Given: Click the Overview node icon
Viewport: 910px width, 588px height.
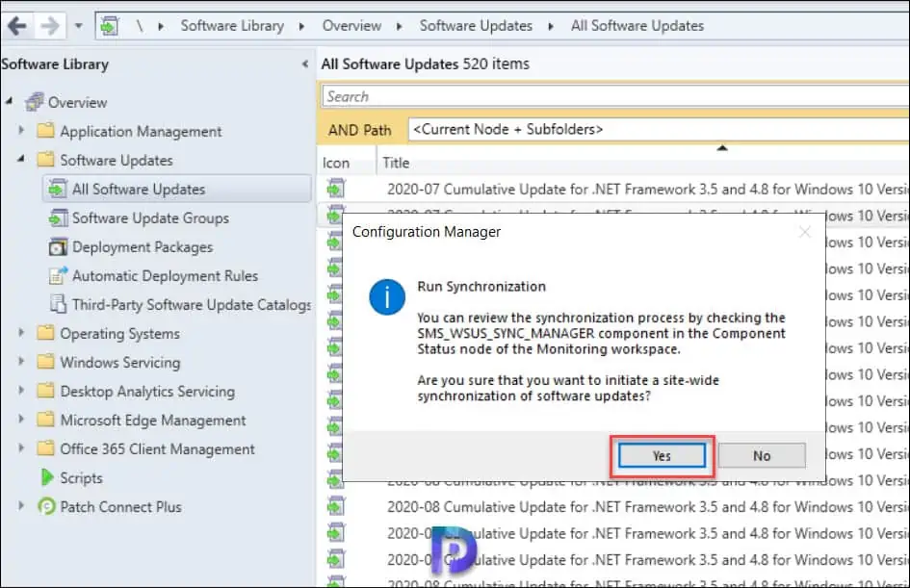Looking at the screenshot, I should click(x=35, y=101).
